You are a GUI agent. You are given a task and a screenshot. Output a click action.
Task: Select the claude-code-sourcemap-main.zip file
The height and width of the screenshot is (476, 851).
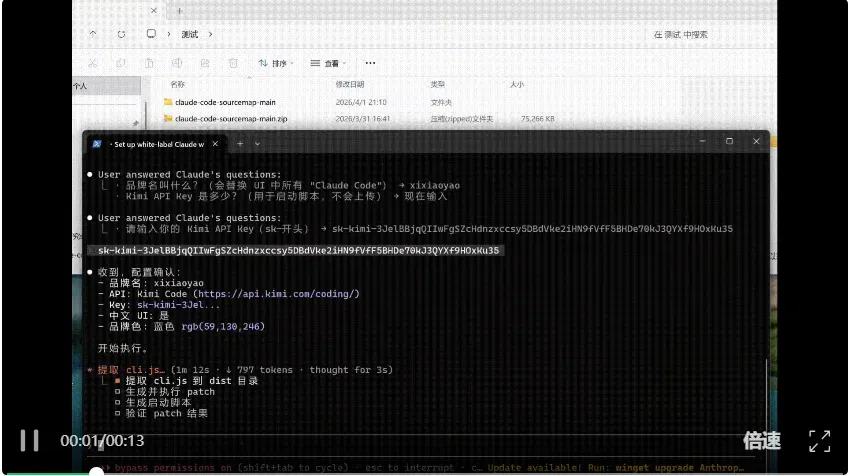(231, 118)
